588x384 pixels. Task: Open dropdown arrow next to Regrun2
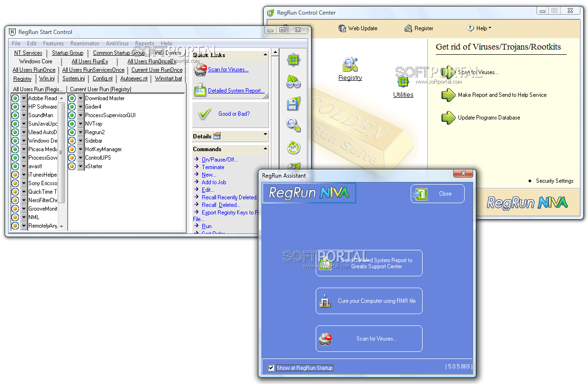coord(80,132)
